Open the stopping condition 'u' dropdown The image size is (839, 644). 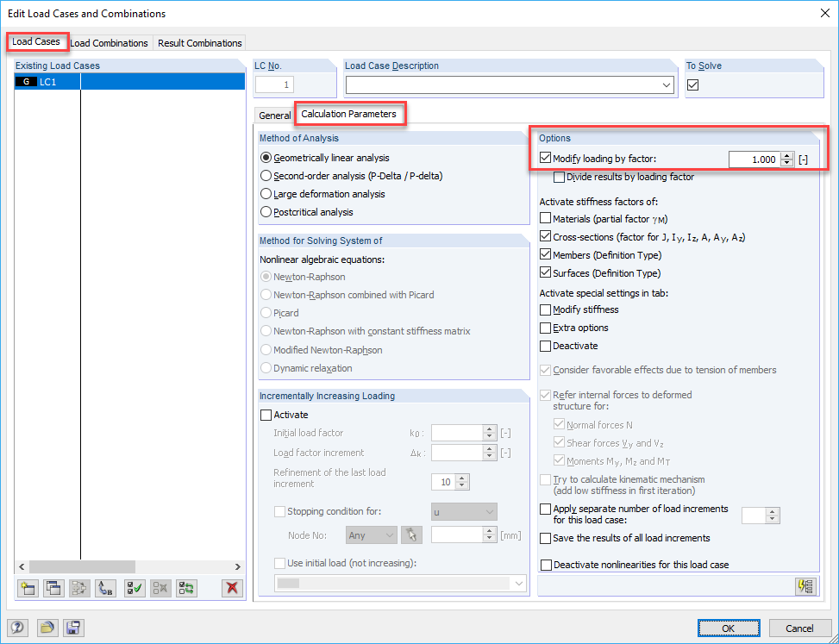(464, 512)
